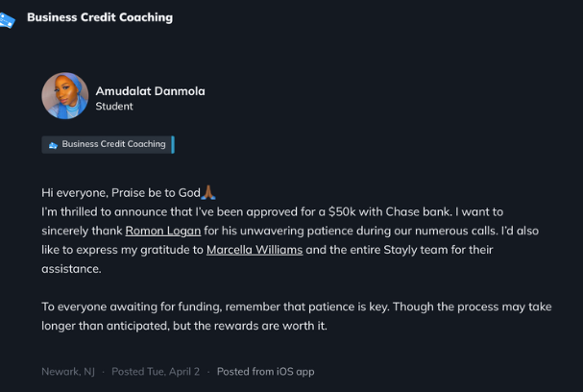Click the blue credit card icon in header

click(7, 19)
